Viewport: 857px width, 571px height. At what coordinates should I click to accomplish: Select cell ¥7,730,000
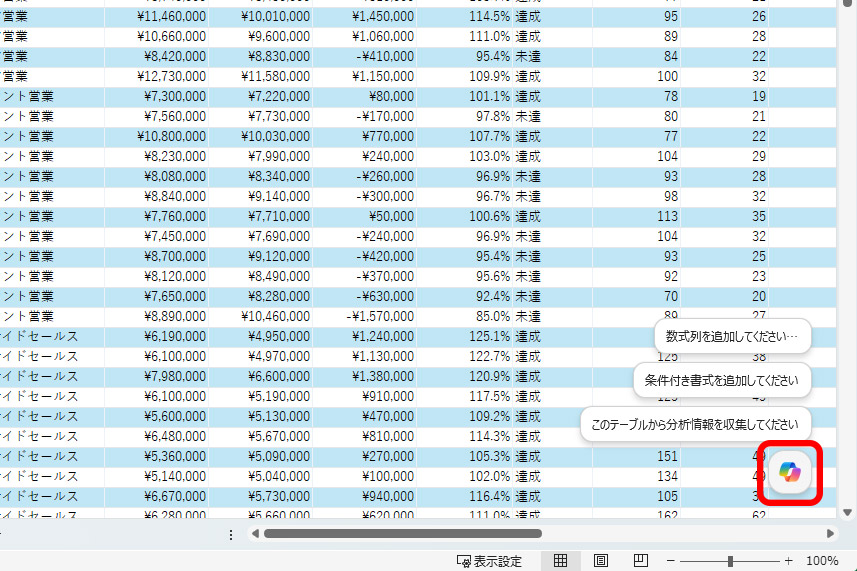(261, 116)
